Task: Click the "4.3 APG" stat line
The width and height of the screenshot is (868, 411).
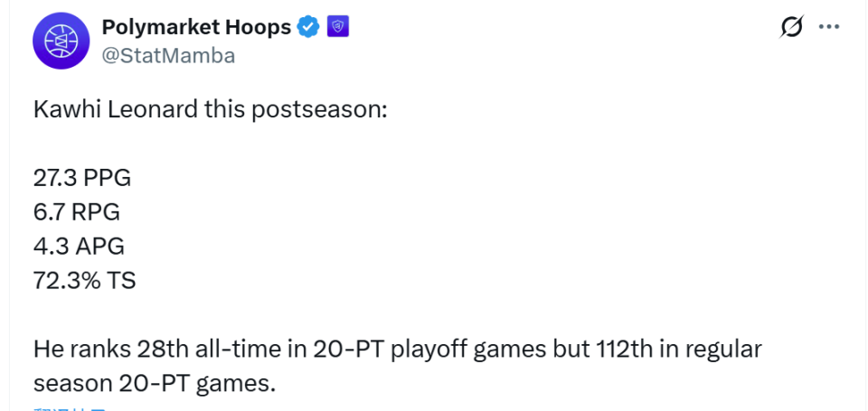Action: coord(79,246)
